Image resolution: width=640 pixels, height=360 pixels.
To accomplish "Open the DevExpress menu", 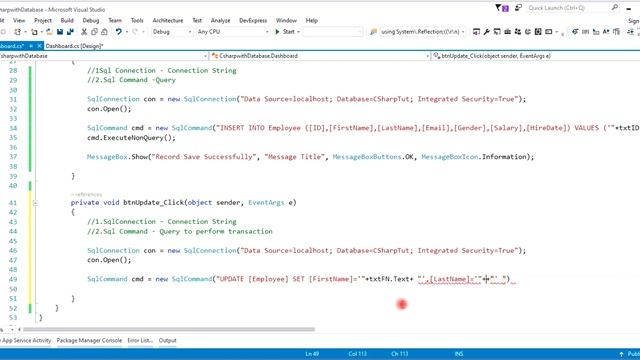I will (x=253, y=20).
